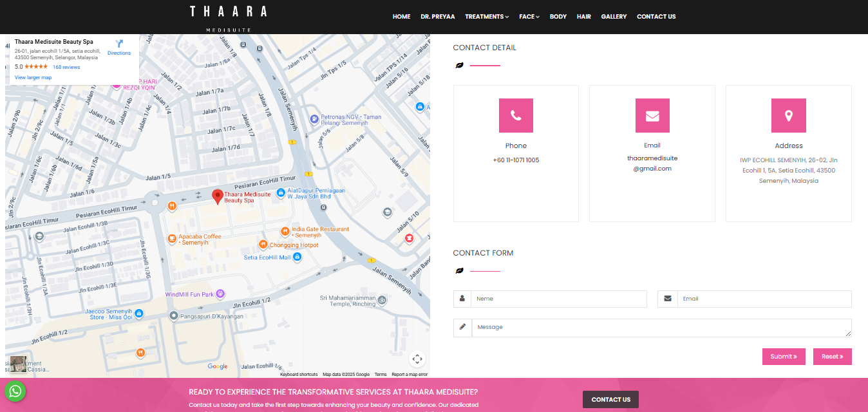Click the pencil icon beside Message field
Image resolution: width=868 pixels, height=412 pixels.
tap(462, 327)
